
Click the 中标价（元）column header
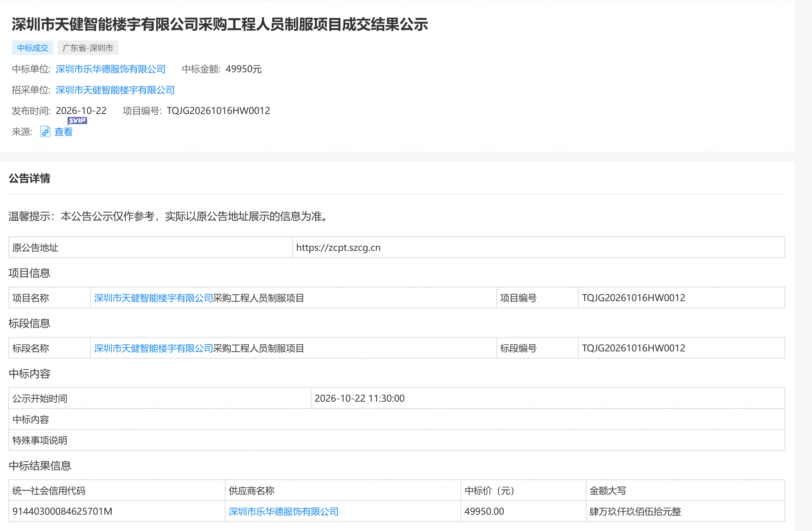click(x=523, y=491)
